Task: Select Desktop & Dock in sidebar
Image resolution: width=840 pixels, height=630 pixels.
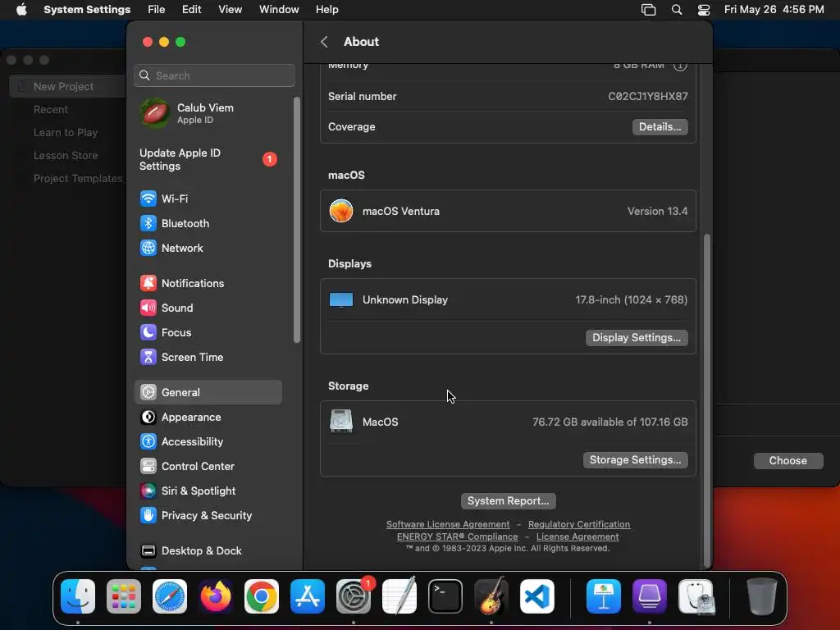Action: 208,551
